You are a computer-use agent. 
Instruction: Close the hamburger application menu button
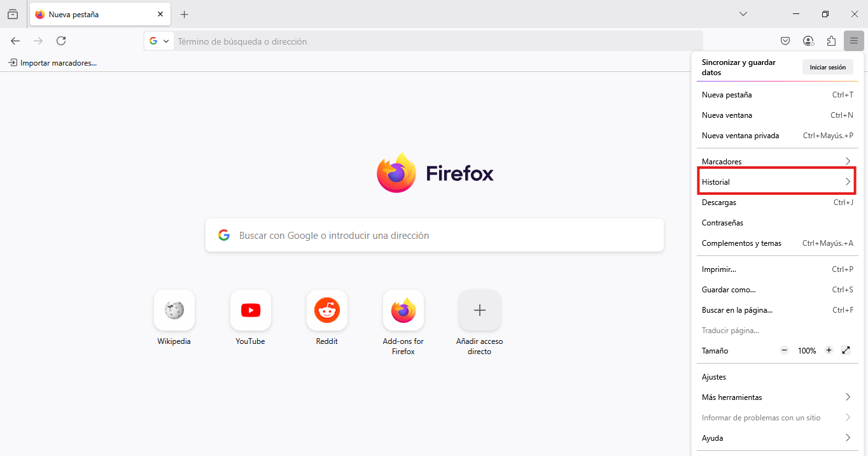854,41
